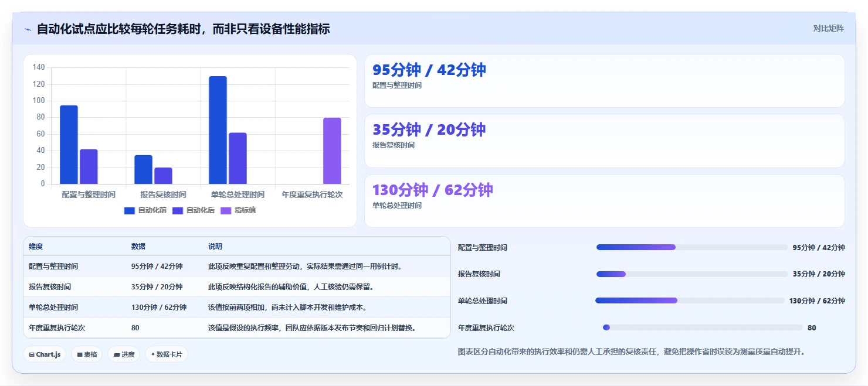Click the dashboard title 自动化试点应比较每轮任务耗时
Viewport: 868px width, 386px height.
[x=183, y=29]
